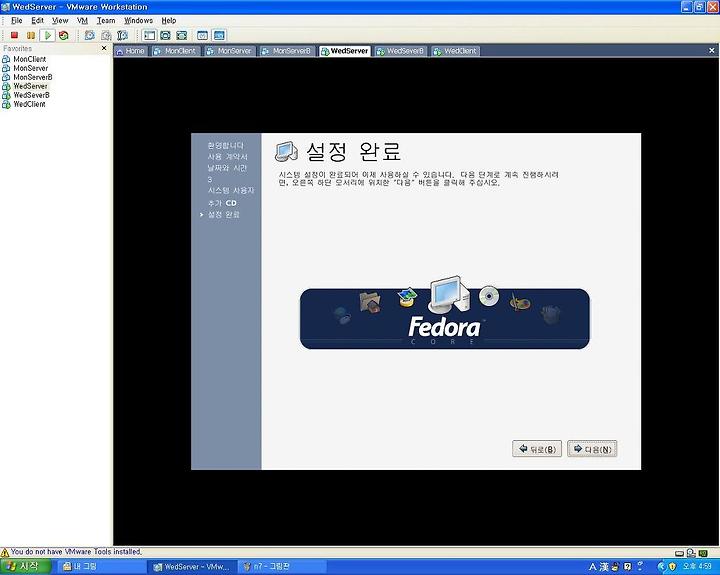720x575 pixels.
Task: Close the Favorites panel with its X
Action: (104, 48)
